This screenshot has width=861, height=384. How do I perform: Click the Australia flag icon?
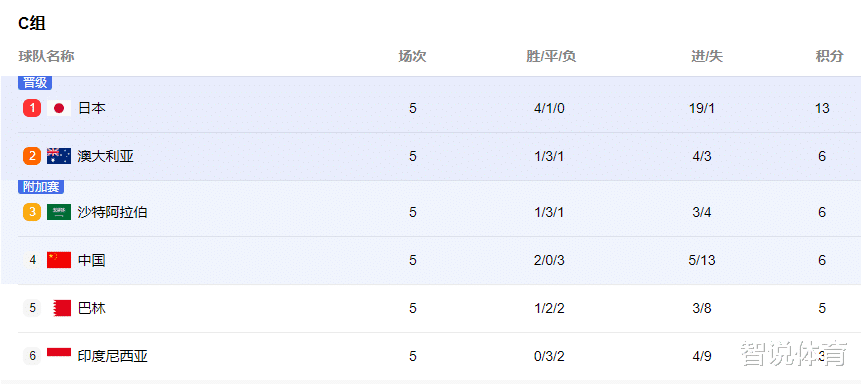tap(59, 157)
